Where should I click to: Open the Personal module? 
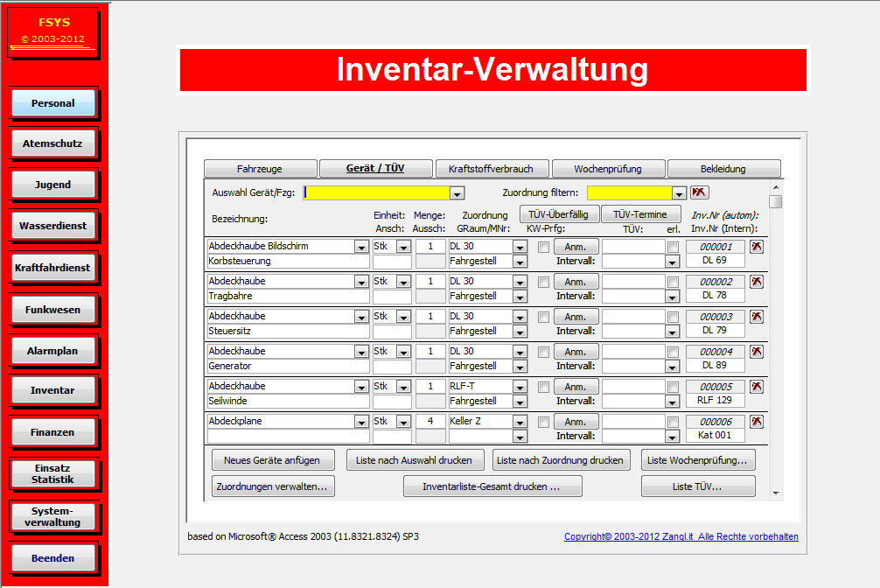pyautogui.click(x=52, y=103)
